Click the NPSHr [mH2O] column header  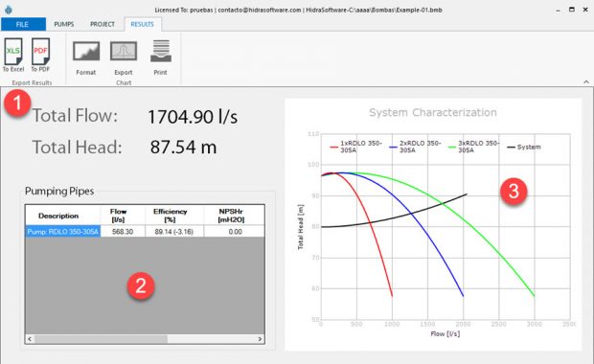coord(235,216)
